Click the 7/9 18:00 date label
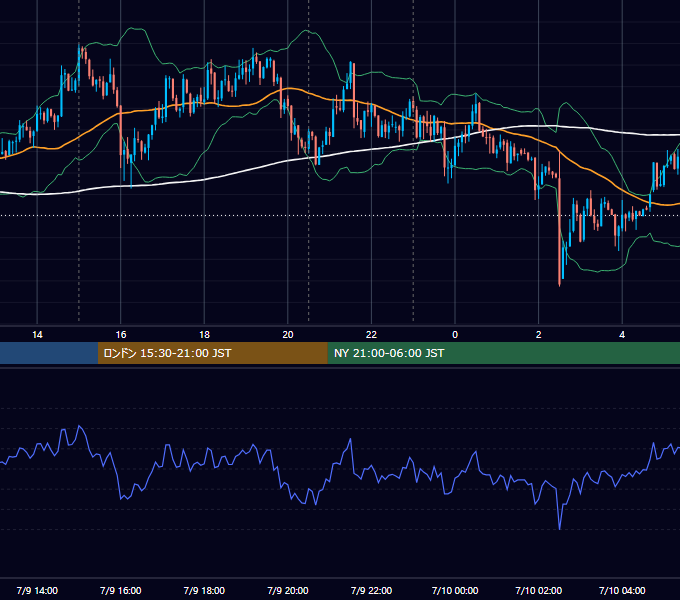Image resolution: width=680 pixels, height=600 pixels. [204, 590]
